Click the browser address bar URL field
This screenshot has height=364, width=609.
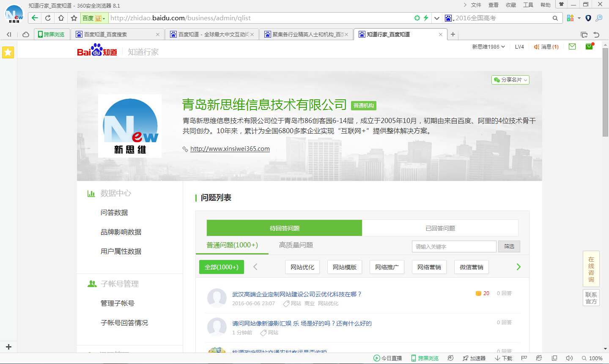click(260, 18)
